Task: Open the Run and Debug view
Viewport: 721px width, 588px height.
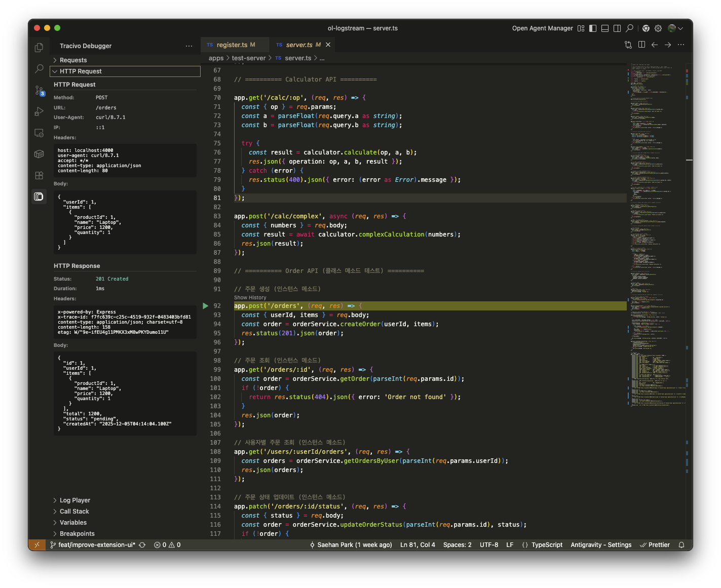Action: 39,112
